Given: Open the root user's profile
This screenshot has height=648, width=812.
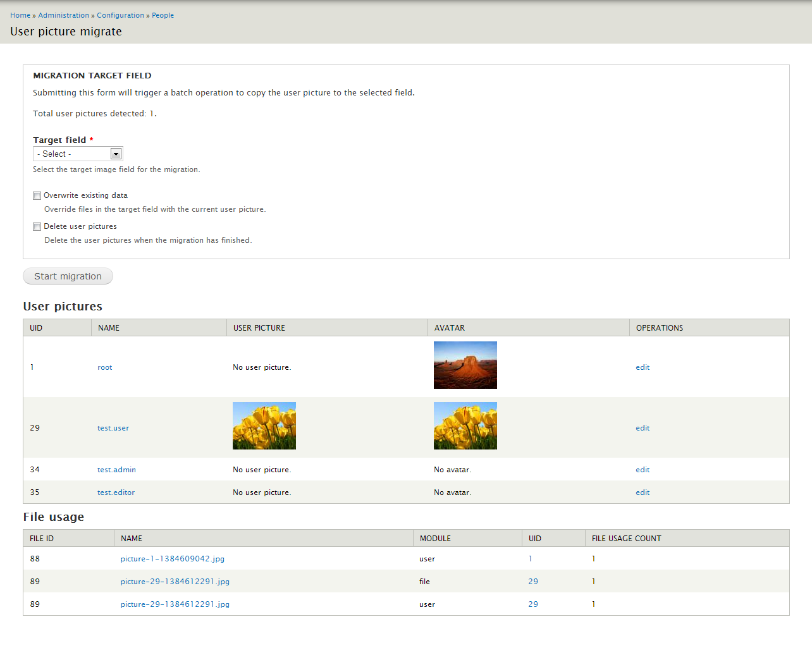Looking at the screenshot, I should 104,367.
